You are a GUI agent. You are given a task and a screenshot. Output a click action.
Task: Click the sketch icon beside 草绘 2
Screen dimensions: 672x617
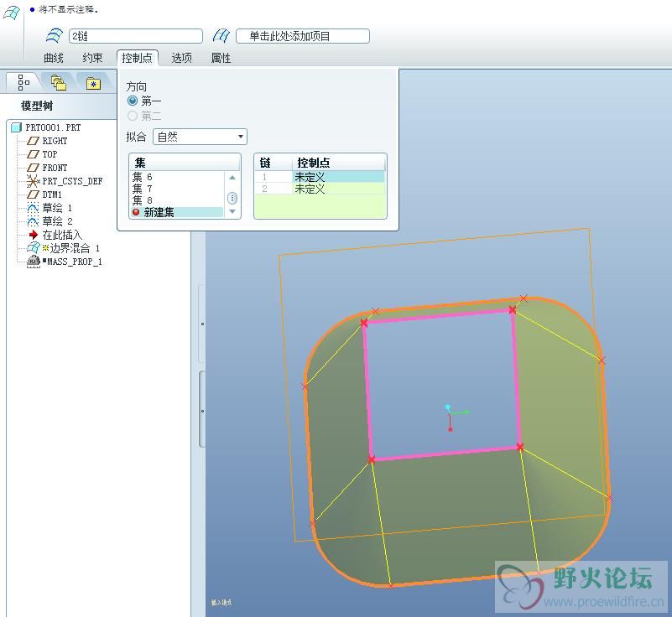pyautogui.click(x=33, y=221)
